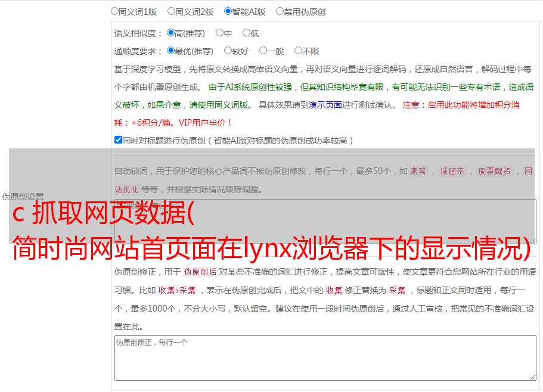This screenshot has height=392, width=543.
Task: Grab the 伪原创修正 textarea resize handle
Action: tap(533, 378)
